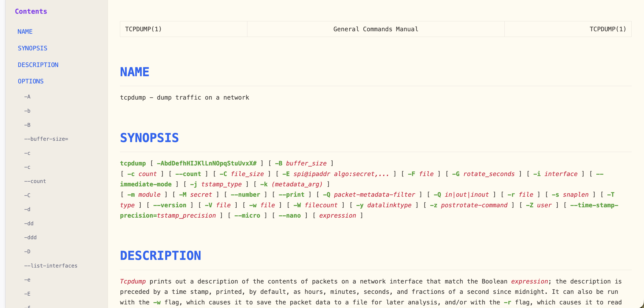Image resolution: width=644 pixels, height=308 pixels.
Task: Click the -ddd option in contents
Action: pyautogui.click(x=30, y=237)
